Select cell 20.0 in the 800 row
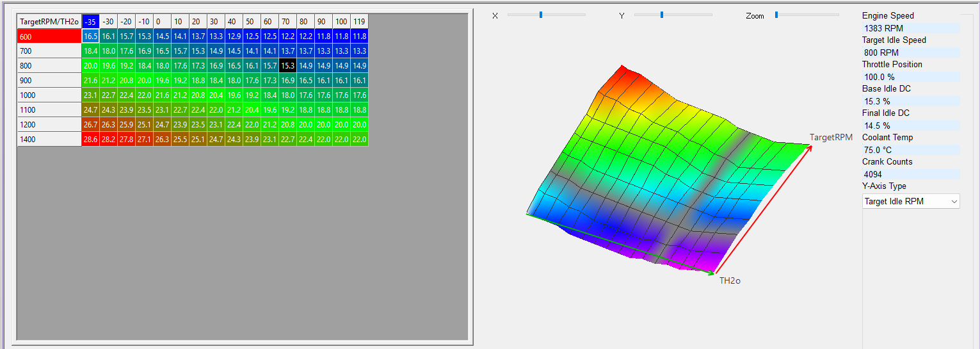Viewport: 980px width, 349px height. (90, 65)
